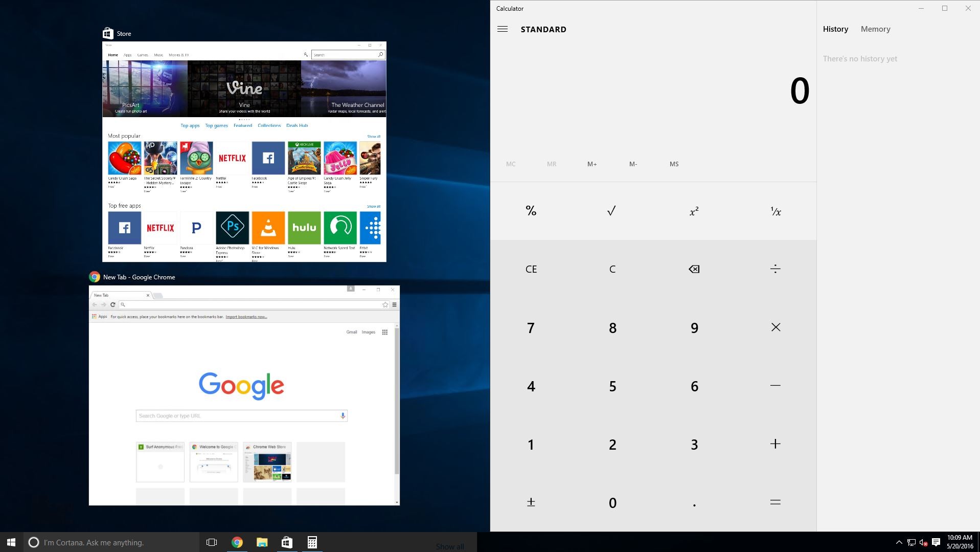
Task: Switch to the Memory tab
Action: [x=875, y=29]
